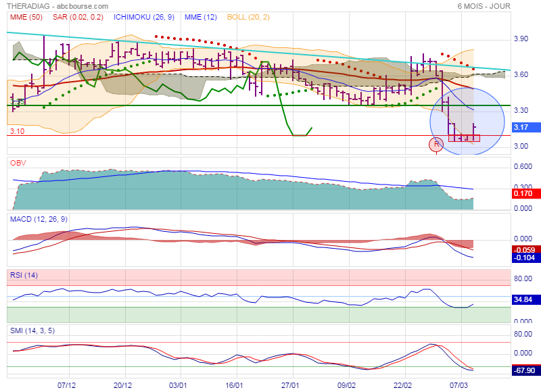Viewport: 541px width, 392px height.
Task: Click the 0.000 MACD axis value
Action: [x=523, y=239]
